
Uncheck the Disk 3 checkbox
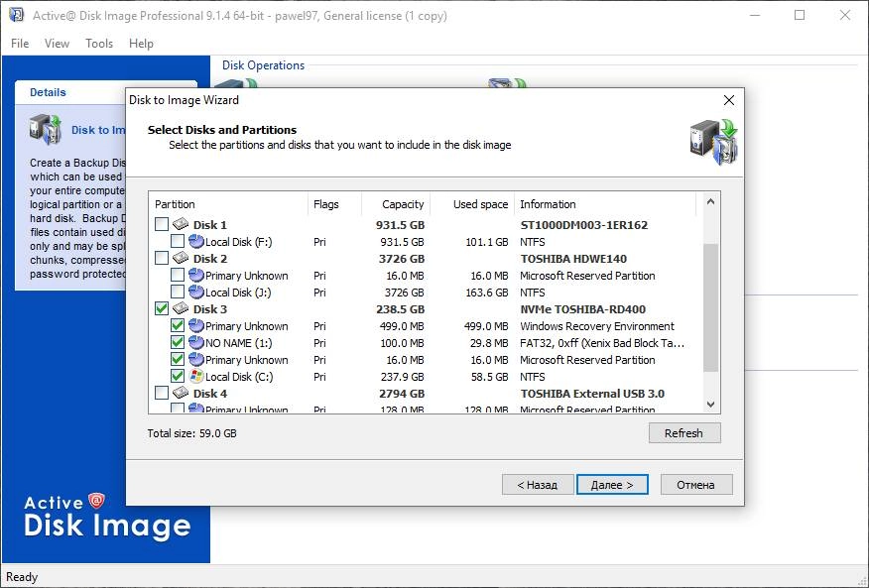pos(162,308)
